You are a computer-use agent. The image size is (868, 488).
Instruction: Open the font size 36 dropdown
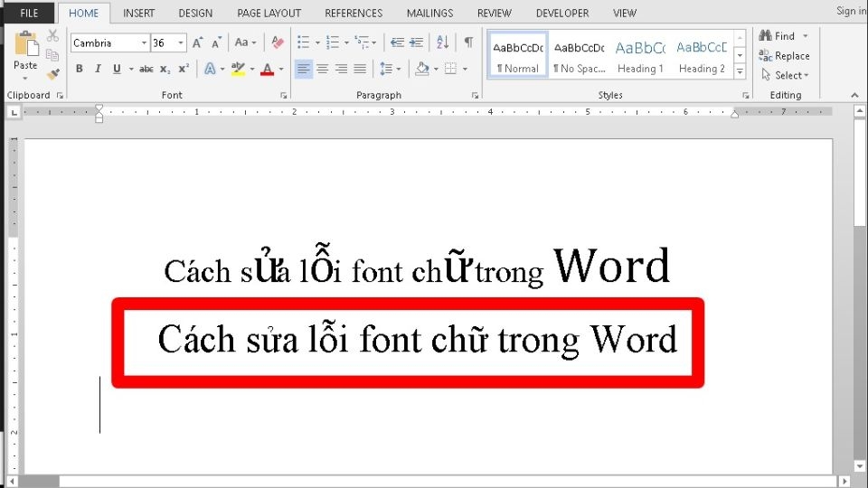coord(181,42)
